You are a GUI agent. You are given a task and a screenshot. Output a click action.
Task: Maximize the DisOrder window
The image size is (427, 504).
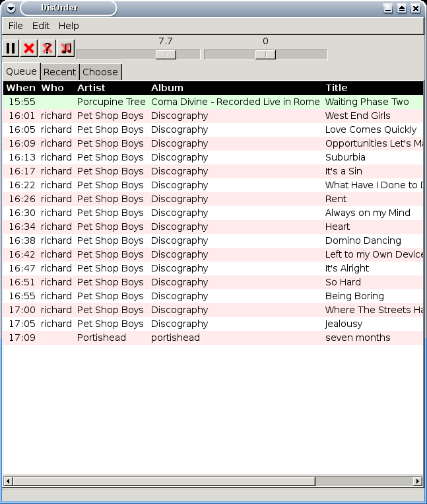(x=401, y=9)
